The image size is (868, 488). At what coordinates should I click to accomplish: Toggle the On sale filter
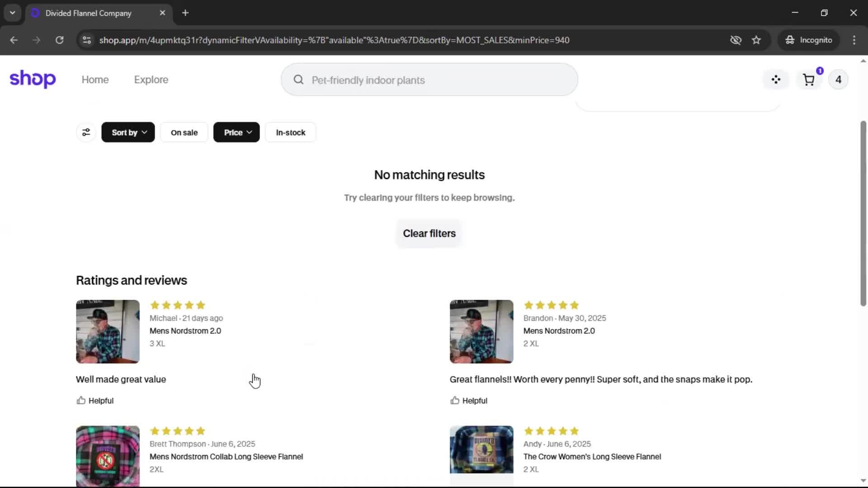click(184, 132)
